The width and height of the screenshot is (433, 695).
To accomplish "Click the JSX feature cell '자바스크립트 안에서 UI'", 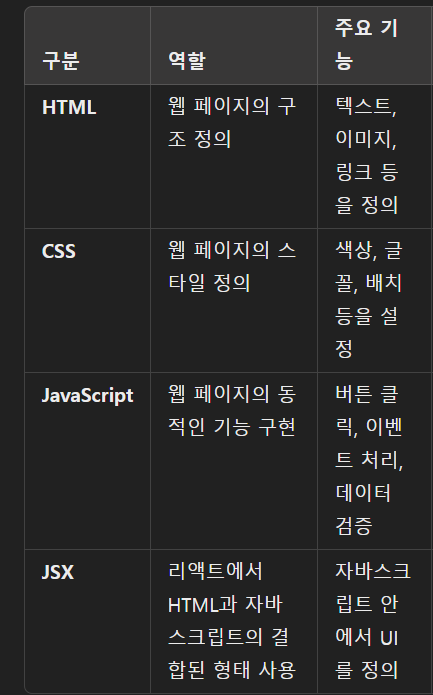I will point(373,621).
